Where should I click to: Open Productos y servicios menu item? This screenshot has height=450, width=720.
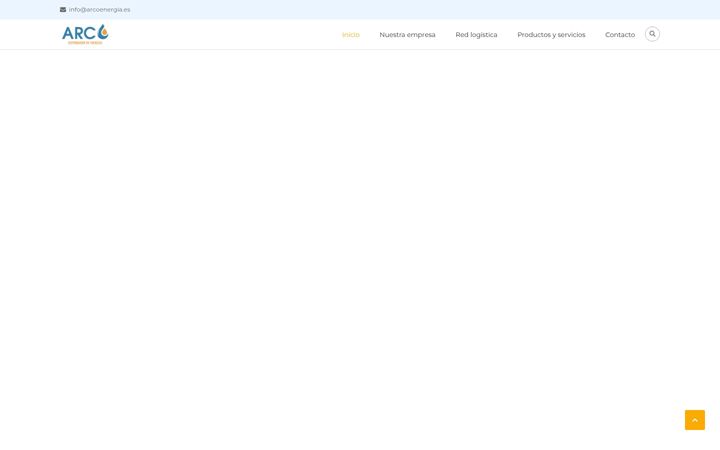[551, 35]
